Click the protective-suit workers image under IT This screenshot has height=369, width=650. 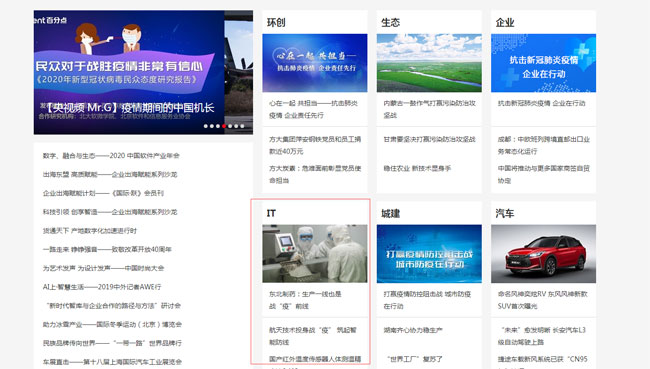(315, 254)
